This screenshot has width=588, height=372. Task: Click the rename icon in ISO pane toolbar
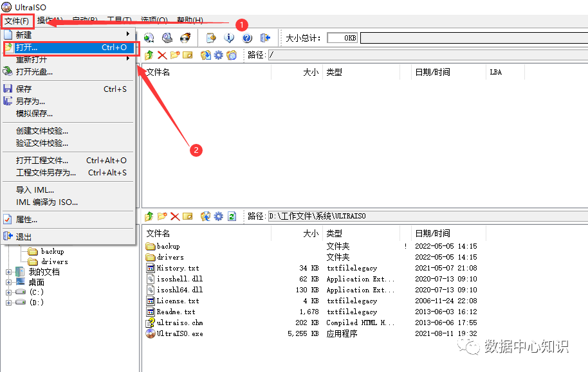pyautogui.click(x=187, y=55)
